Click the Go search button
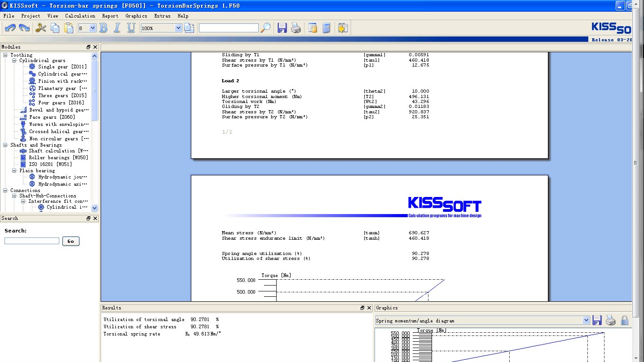The image size is (644, 362). pyautogui.click(x=71, y=241)
